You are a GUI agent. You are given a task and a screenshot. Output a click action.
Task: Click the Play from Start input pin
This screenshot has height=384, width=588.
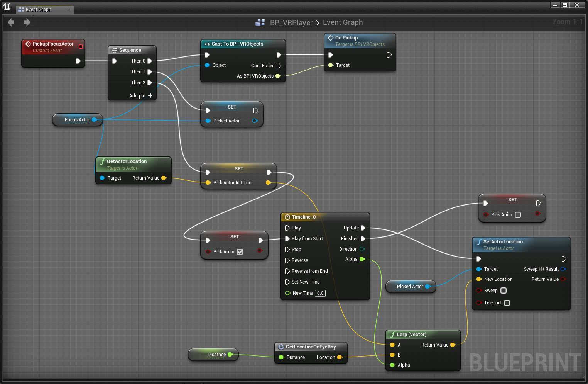point(287,239)
